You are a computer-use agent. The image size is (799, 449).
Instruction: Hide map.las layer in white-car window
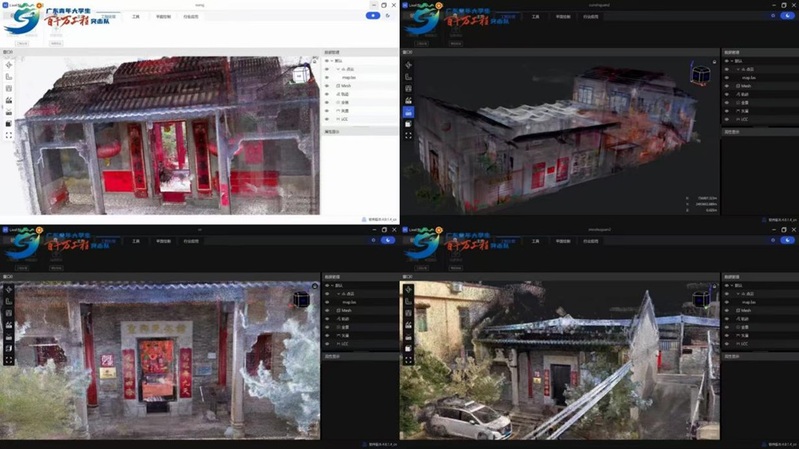click(727, 302)
